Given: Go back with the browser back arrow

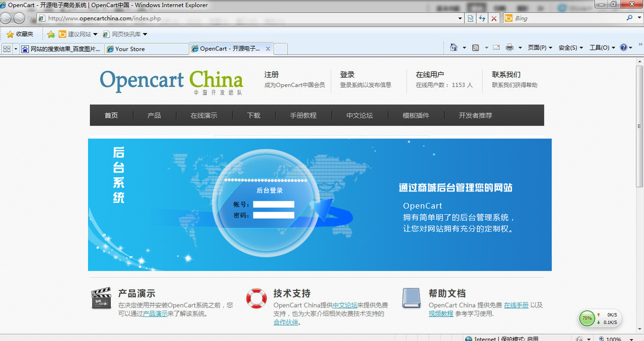Looking at the screenshot, I should click(6, 18).
